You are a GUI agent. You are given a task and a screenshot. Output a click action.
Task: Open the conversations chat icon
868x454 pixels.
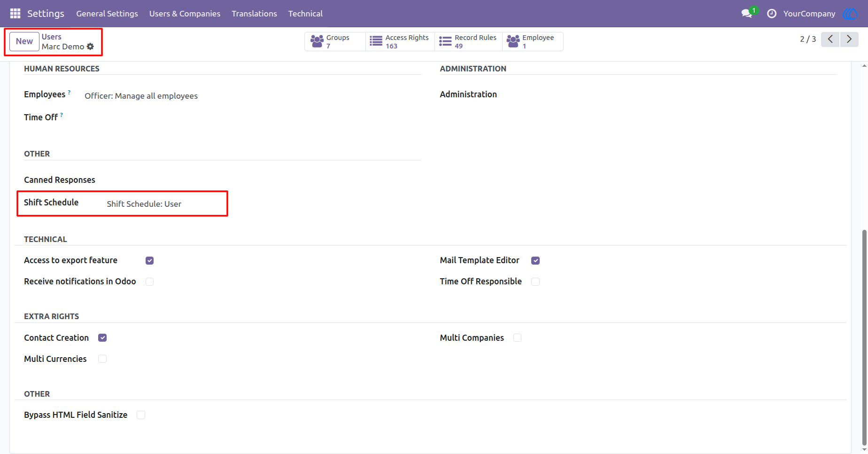(747, 14)
